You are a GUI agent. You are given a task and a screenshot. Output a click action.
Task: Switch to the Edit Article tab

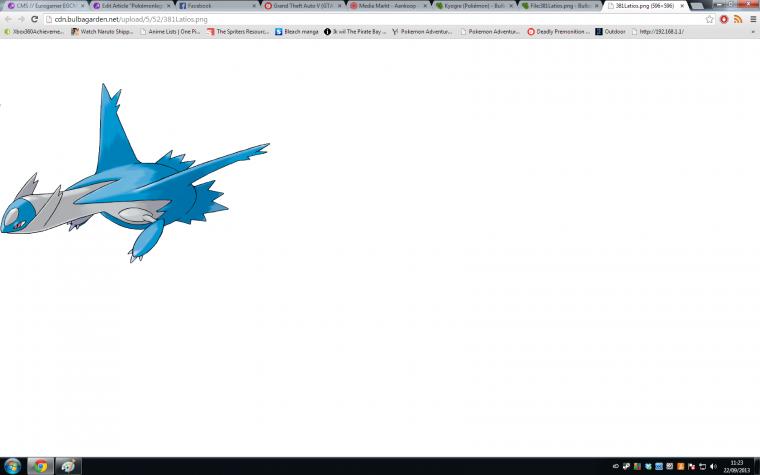131,6
